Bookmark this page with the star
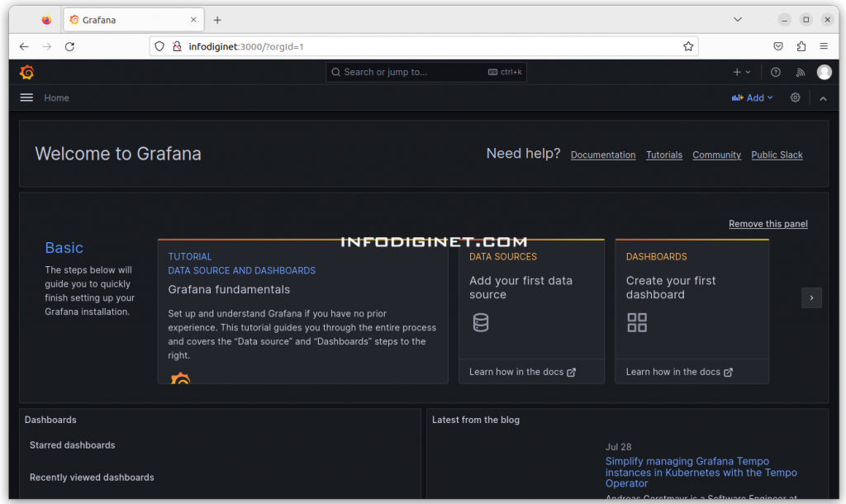The height and width of the screenshot is (504, 846). tap(688, 46)
